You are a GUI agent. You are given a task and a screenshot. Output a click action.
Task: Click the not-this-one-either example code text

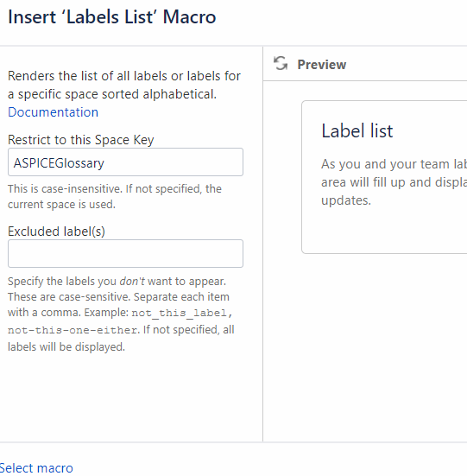point(73,330)
